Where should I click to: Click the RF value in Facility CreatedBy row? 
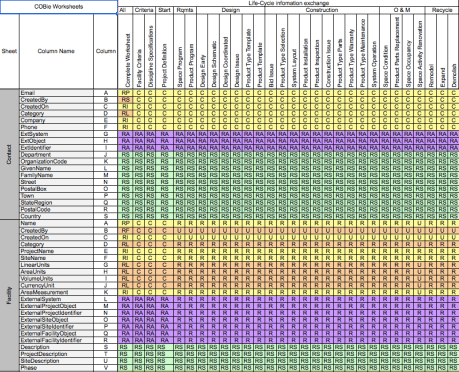coord(126,230)
